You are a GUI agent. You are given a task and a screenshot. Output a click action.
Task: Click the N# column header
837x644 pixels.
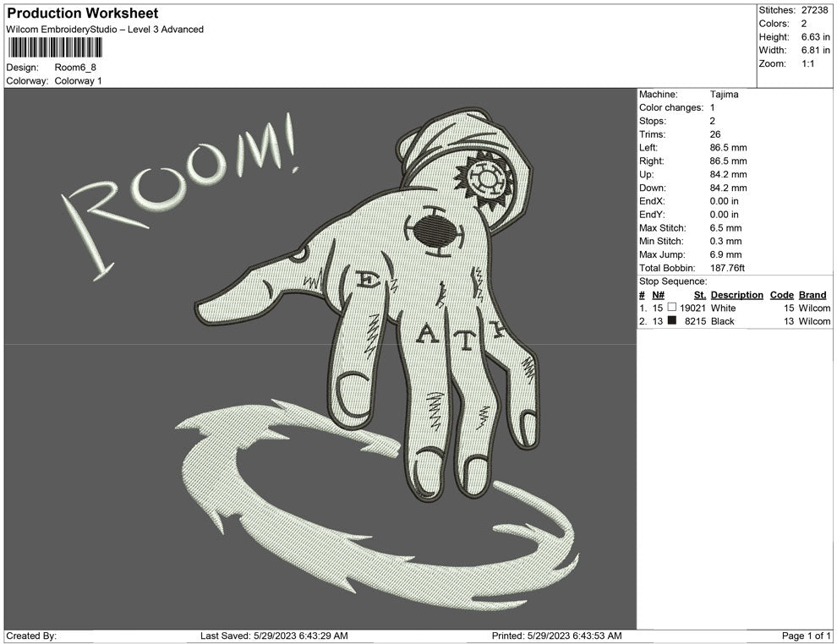pyautogui.click(x=658, y=295)
